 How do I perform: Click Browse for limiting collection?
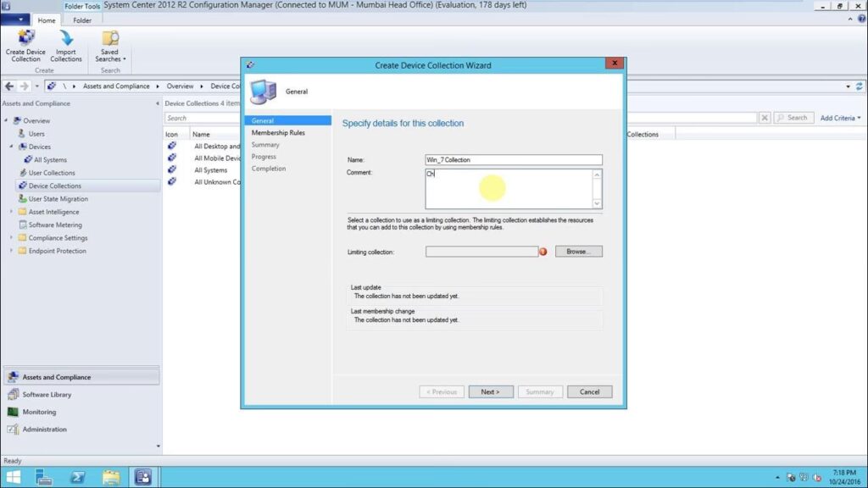(x=578, y=252)
